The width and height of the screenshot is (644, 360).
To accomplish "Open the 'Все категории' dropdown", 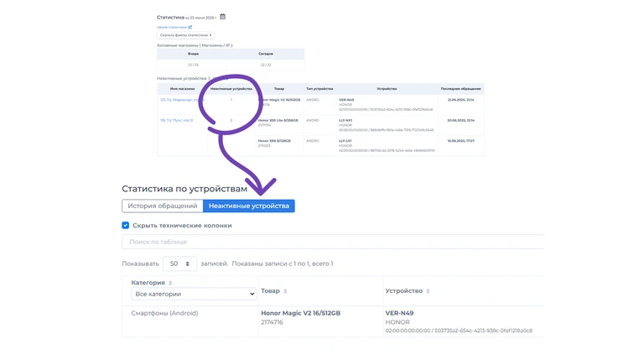I will click(194, 294).
